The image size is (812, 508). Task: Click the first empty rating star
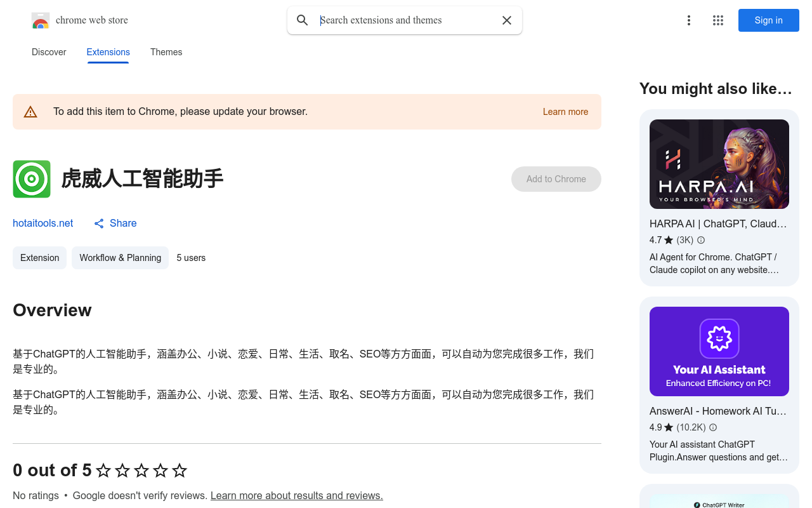click(x=103, y=471)
